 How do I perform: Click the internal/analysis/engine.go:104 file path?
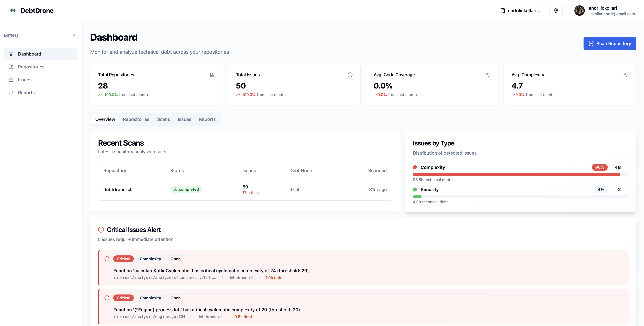149,317
